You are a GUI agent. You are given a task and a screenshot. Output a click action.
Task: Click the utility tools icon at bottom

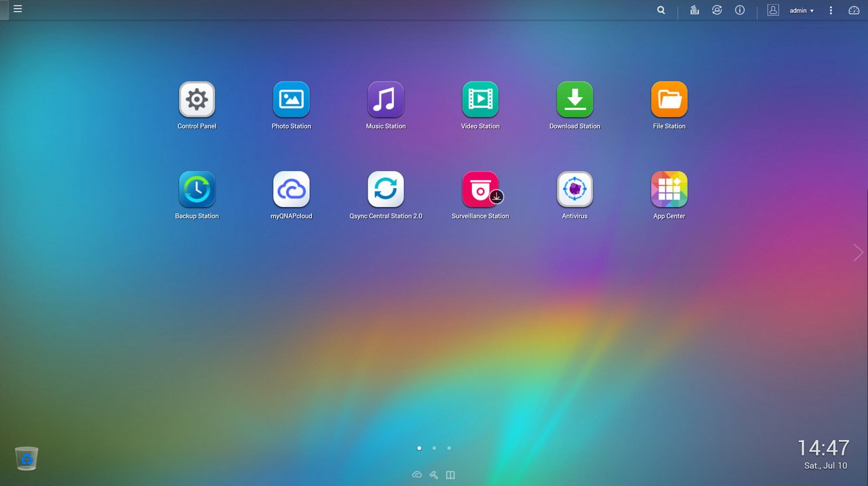[434, 474]
